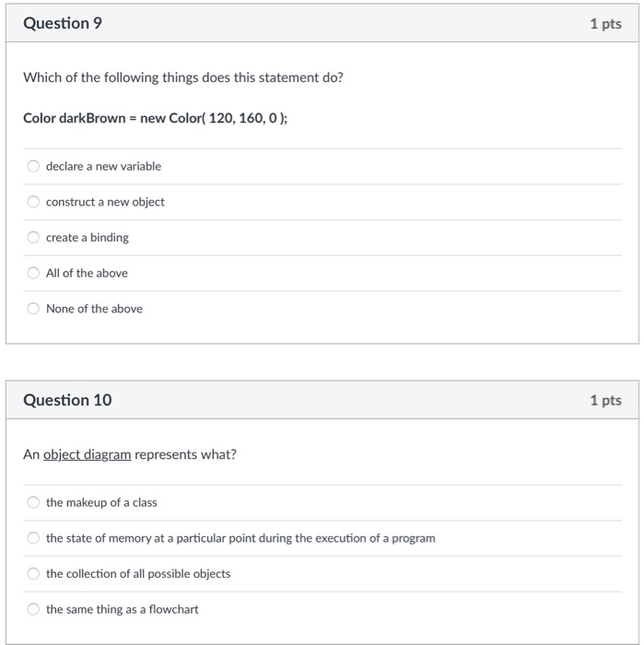Open the underlined 'object diagram' link
The width and height of the screenshot is (644, 645).
(x=88, y=454)
